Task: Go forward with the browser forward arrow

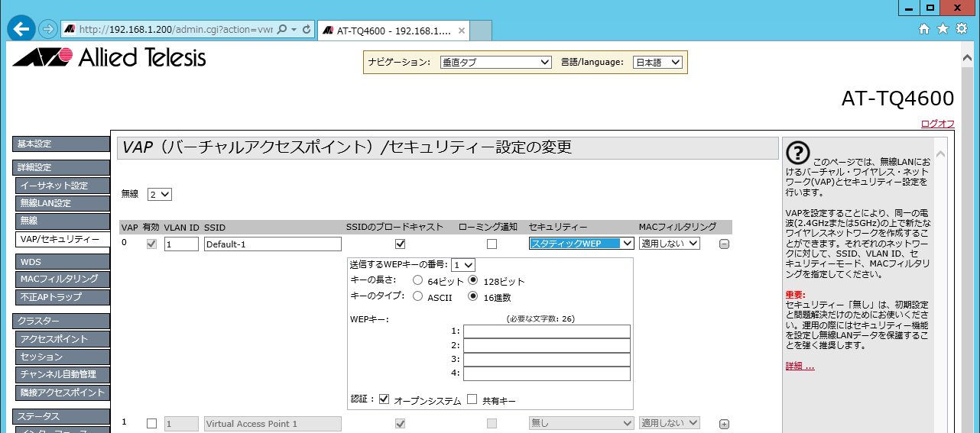Action: pos(47,29)
